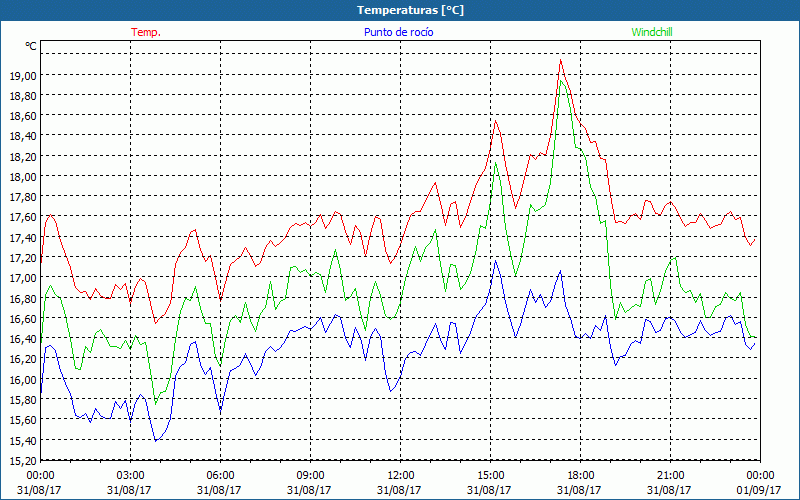Click the 00:00 label above 01/09/17
This screenshot has width=800, height=500.
coord(760,476)
